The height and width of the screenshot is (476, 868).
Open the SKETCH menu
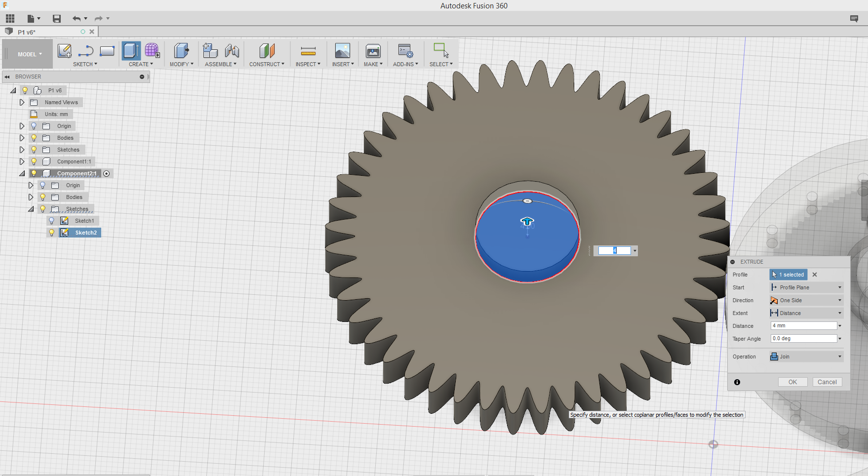(x=85, y=64)
